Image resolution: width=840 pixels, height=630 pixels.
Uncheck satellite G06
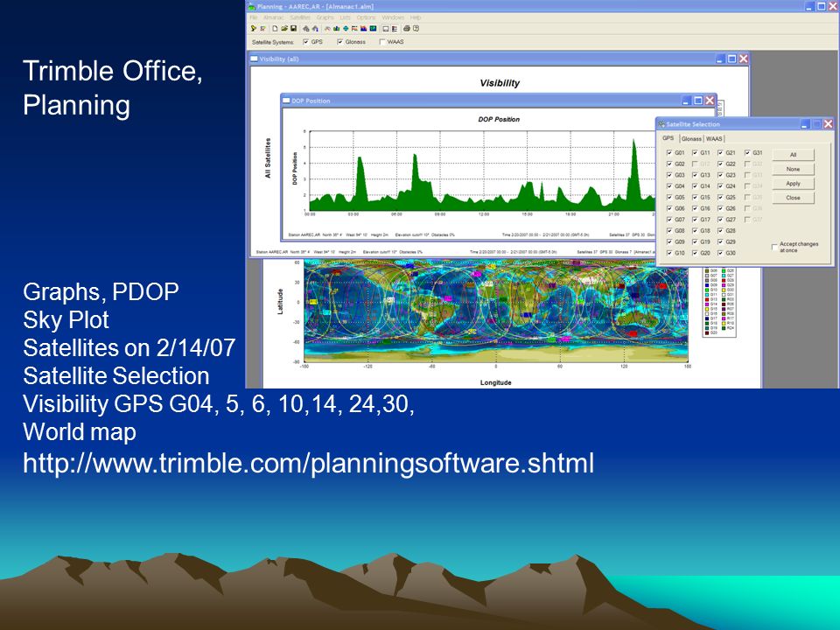[x=669, y=208]
